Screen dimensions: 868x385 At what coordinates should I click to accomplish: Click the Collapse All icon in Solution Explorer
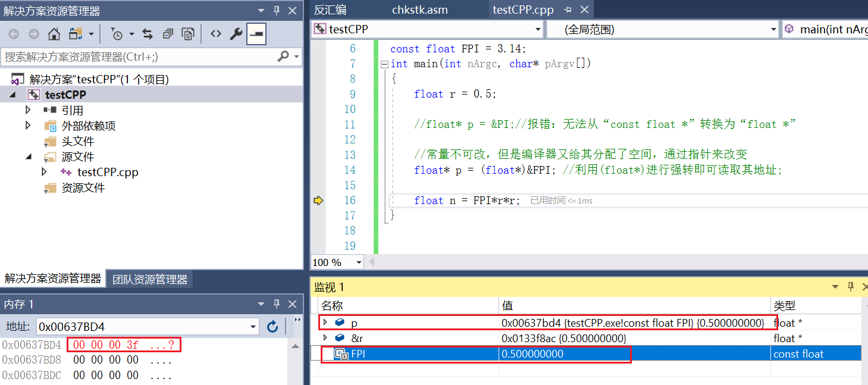point(168,33)
